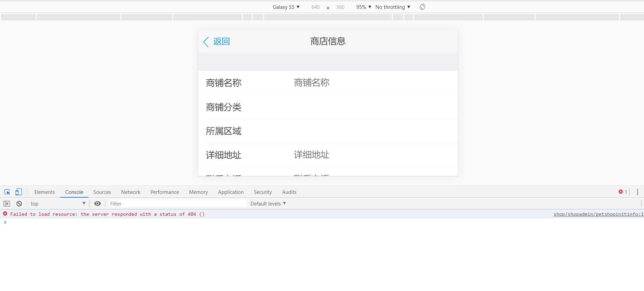Click the 商店信息 page title

328,41
